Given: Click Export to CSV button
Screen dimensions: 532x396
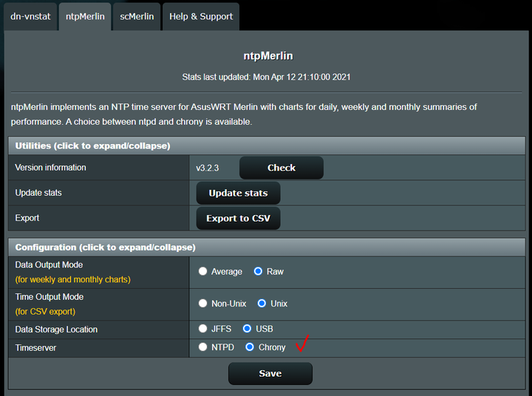Looking at the screenshot, I should click(x=238, y=218).
